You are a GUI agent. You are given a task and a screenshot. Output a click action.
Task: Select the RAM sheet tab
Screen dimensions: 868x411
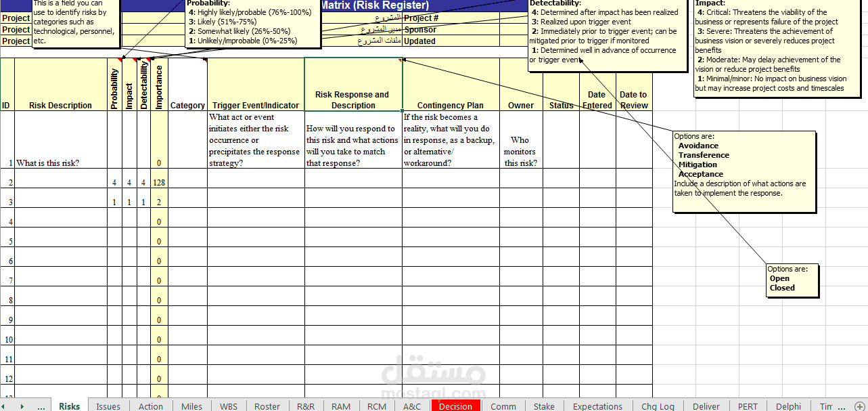tap(341, 406)
